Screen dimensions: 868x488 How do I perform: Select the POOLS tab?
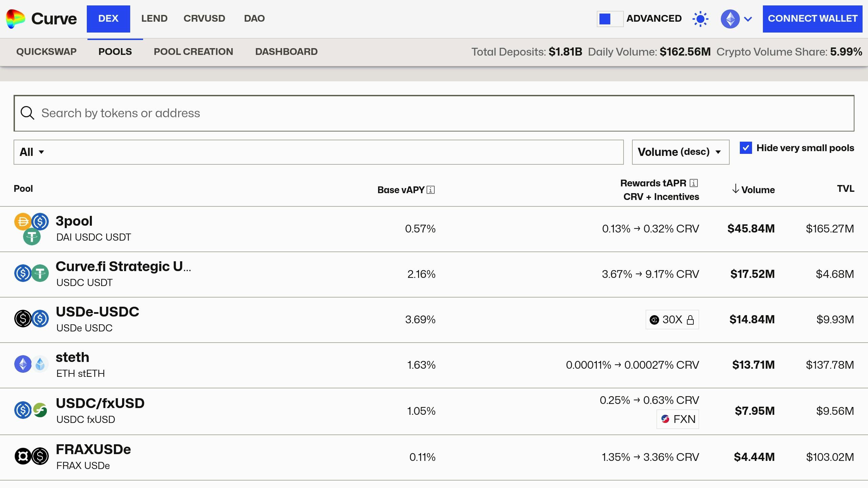(115, 52)
